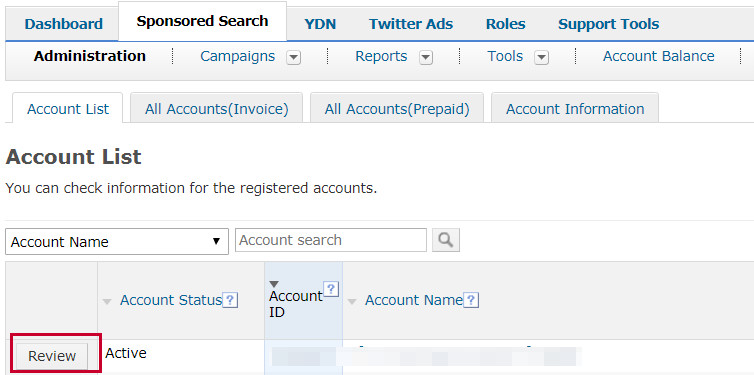
Task: Click the Active status cell
Action: (126, 353)
